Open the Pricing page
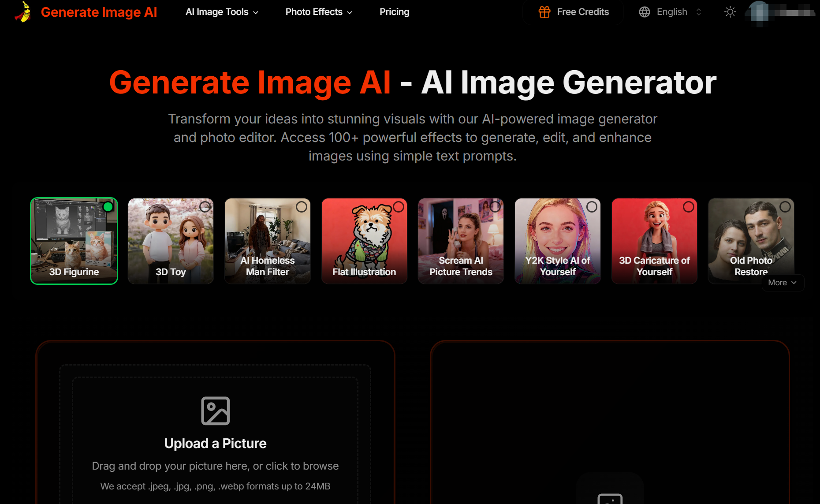The image size is (820, 504). (x=395, y=12)
